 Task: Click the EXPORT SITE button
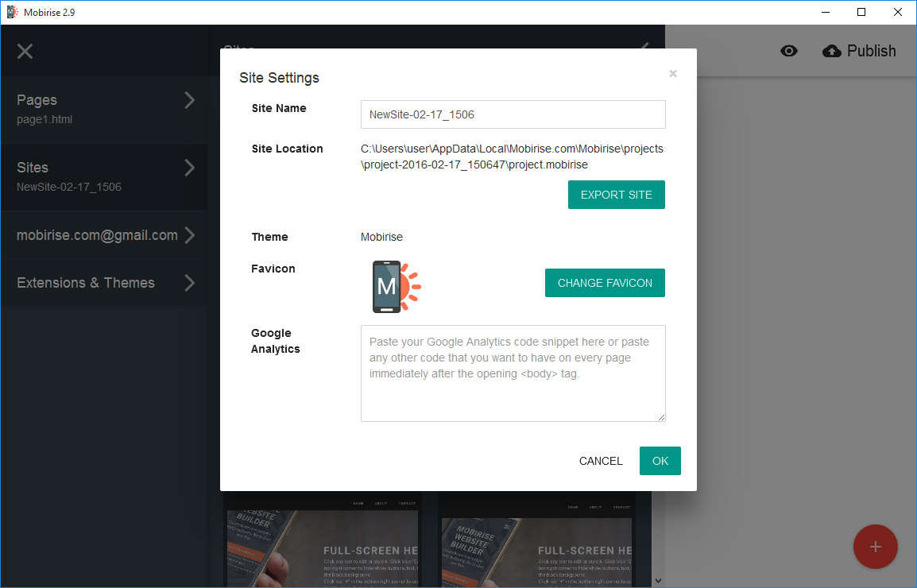[617, 195]
